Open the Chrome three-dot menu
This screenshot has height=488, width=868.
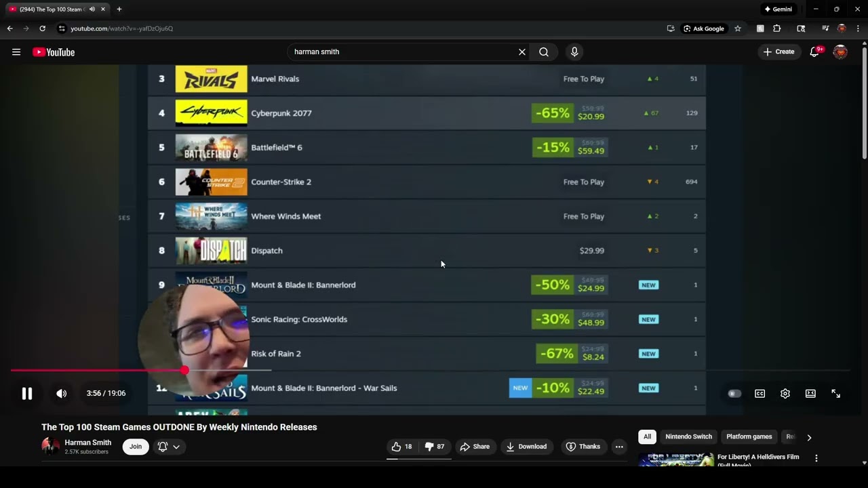click(858, 28)
